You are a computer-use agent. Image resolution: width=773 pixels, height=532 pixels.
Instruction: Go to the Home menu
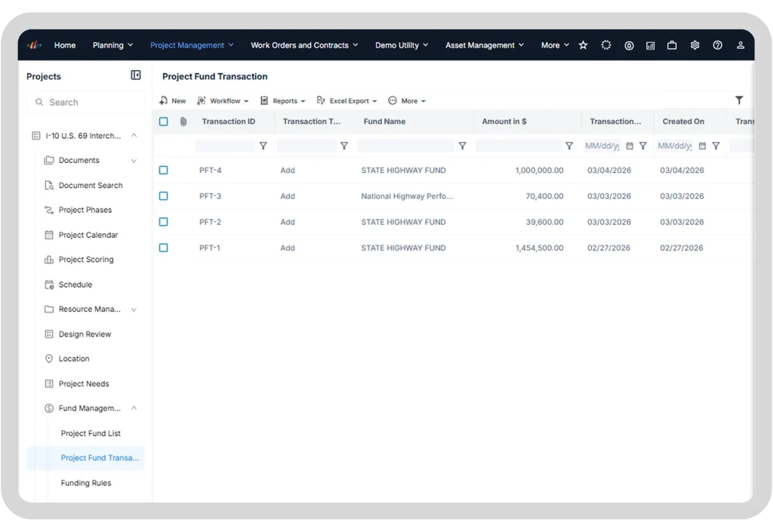(65, 45)
